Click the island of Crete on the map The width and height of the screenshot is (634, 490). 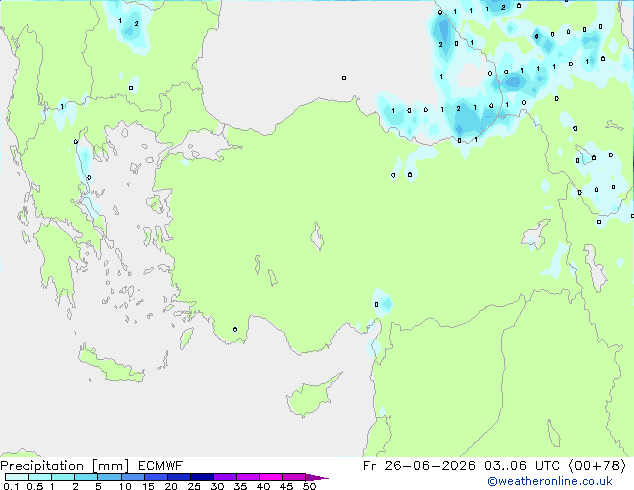pos(110,365)
